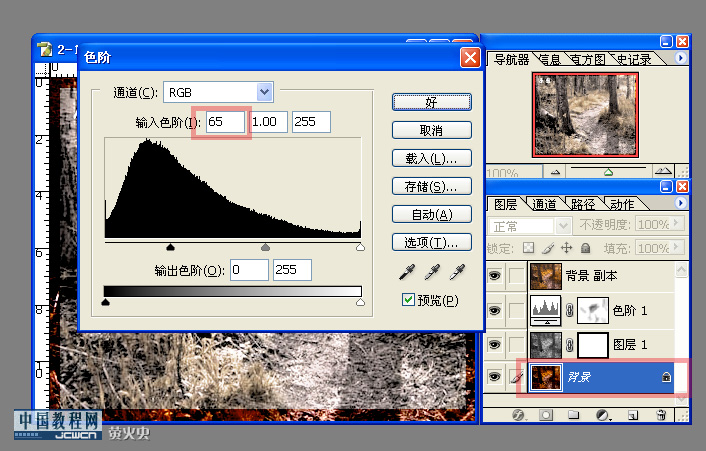Screen dimensions: 706x451
Task: Toggle the link box beside the 色阶 1 layer
Action: coord(516,310)
